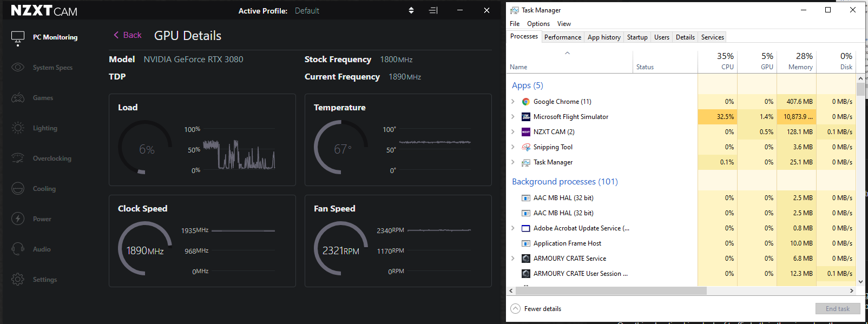Viewport: 868px width, 324px height.
Task: Open the Power lightning bolt icon
Action: (18, 219)
